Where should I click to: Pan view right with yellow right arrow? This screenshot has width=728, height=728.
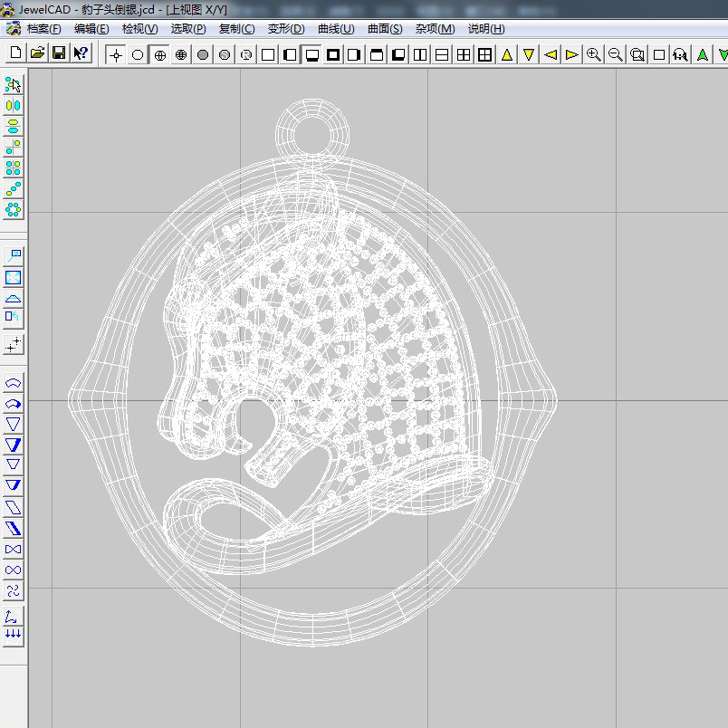coord(572,55)
